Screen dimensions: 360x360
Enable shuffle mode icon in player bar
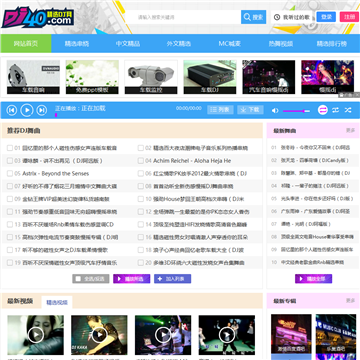pos(348,110)
